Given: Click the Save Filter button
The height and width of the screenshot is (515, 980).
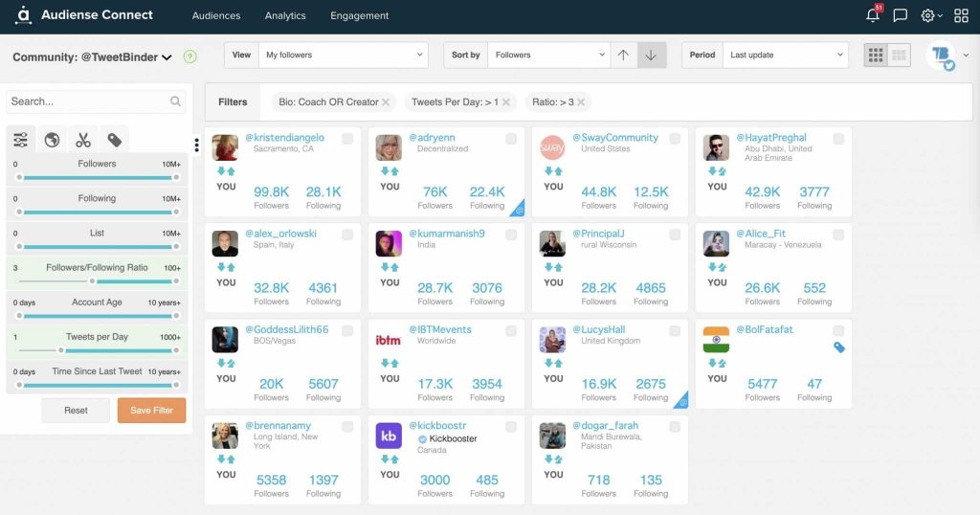Looking at the screenshot, I should (151, 410).
